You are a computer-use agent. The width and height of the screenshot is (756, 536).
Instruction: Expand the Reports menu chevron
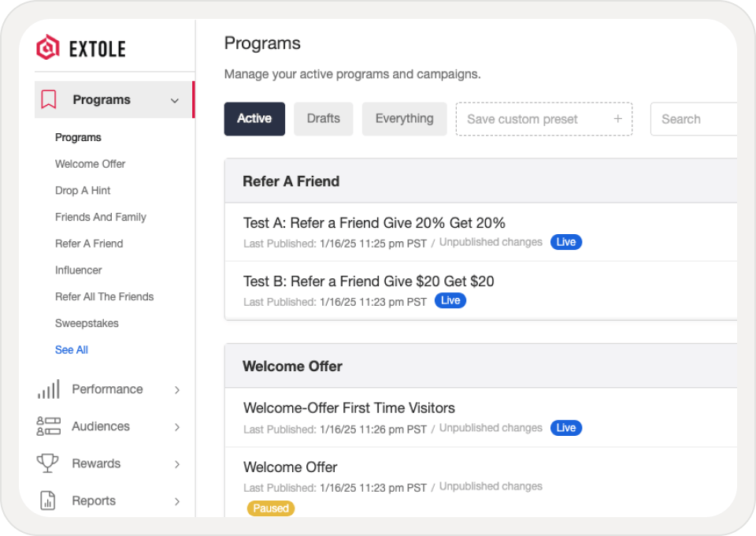point(177,501)
